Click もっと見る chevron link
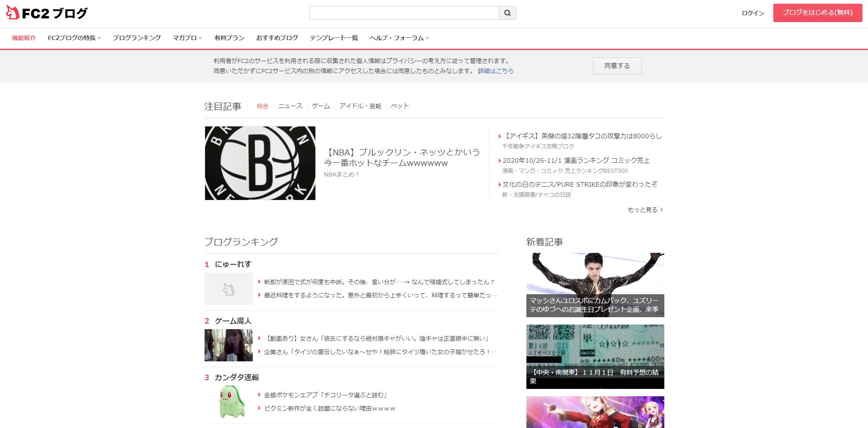The height and width of the screenshot is (428, 868). (x=645, y=210)
